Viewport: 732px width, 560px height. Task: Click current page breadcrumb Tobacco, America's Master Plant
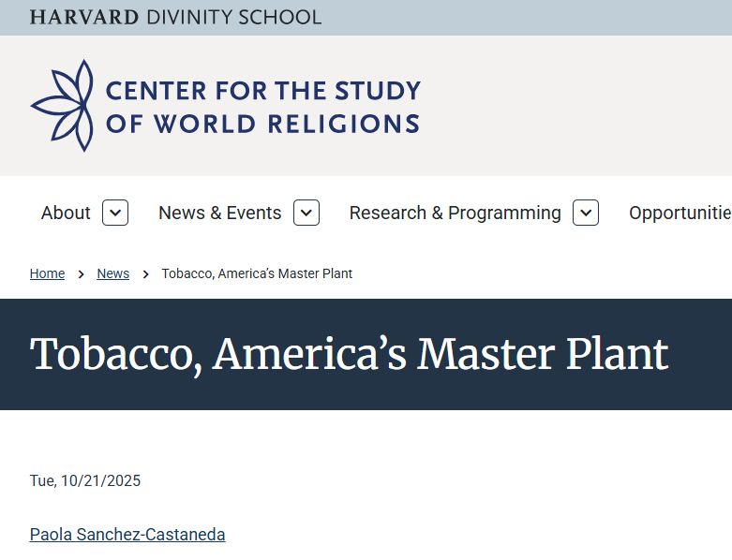(x=257, y=273)
